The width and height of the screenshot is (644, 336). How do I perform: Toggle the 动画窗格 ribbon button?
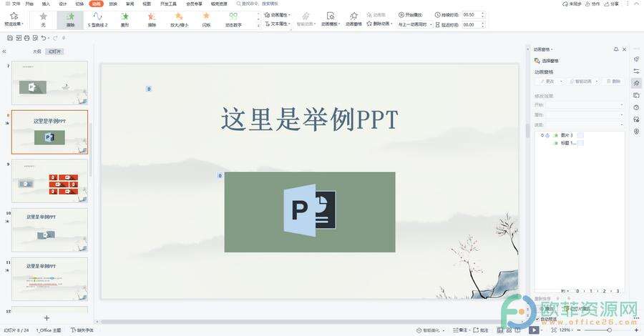pos(353,19)
